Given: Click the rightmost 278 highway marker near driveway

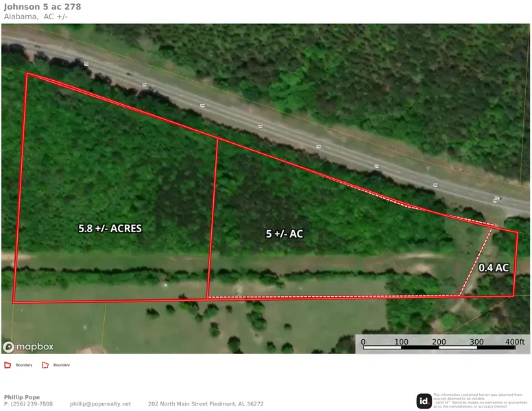Looking at the screenshot, I should [x=495, y=201].
